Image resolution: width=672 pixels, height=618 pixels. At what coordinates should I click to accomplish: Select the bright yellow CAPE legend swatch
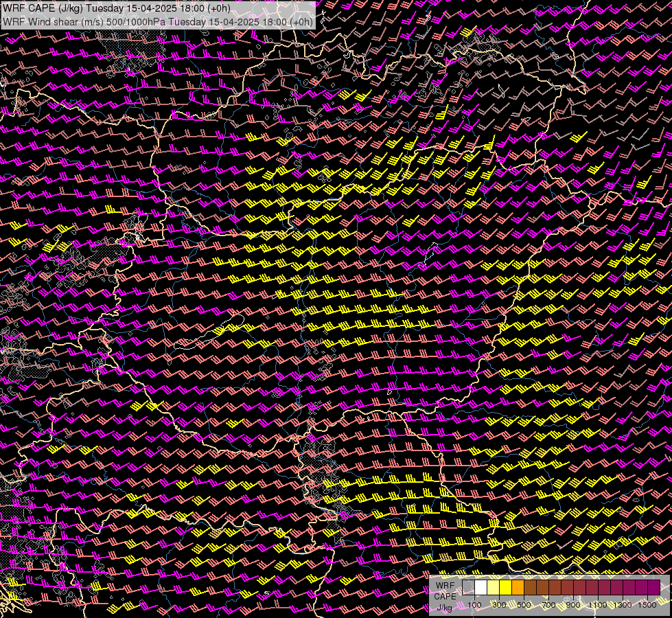pos(506,588)
